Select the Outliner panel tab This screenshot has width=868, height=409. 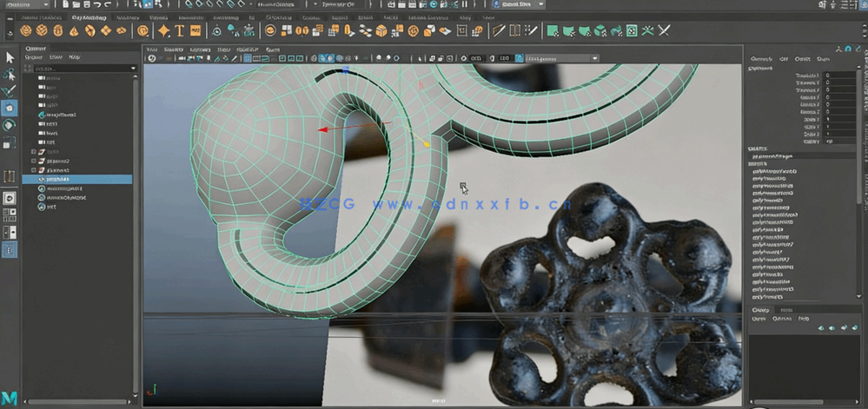(36, 49)
